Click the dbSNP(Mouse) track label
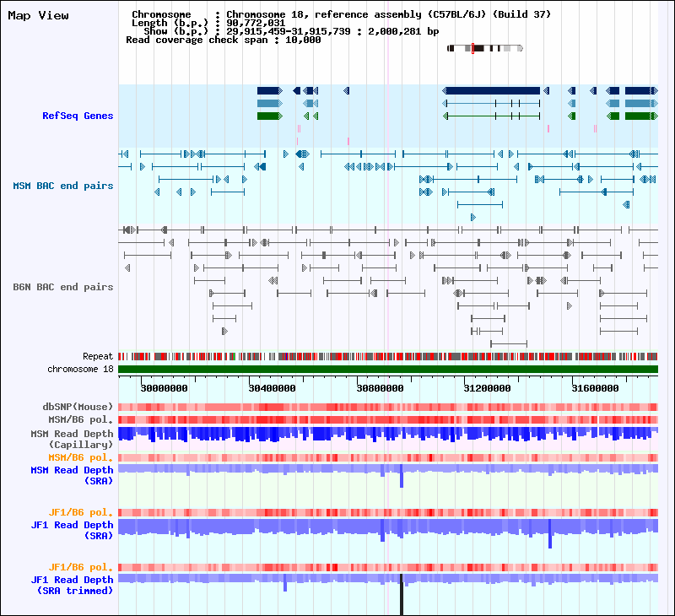The image size is (675, 616). pos(78,407)
